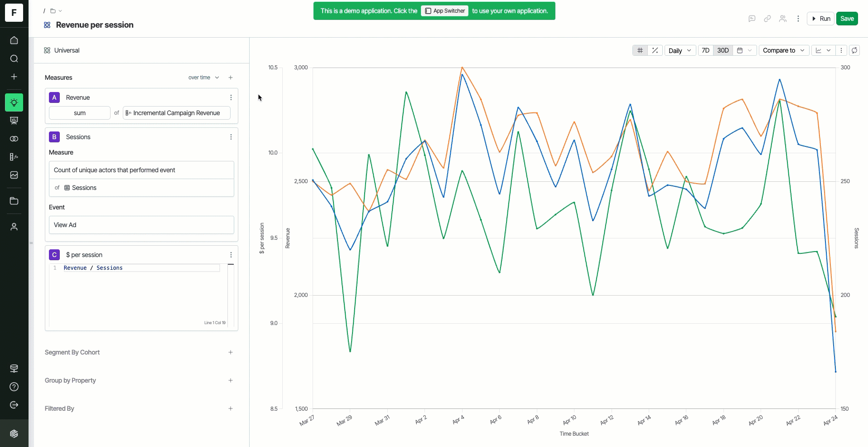
Task: Click the comments icon in header
Action: [752, 19]
